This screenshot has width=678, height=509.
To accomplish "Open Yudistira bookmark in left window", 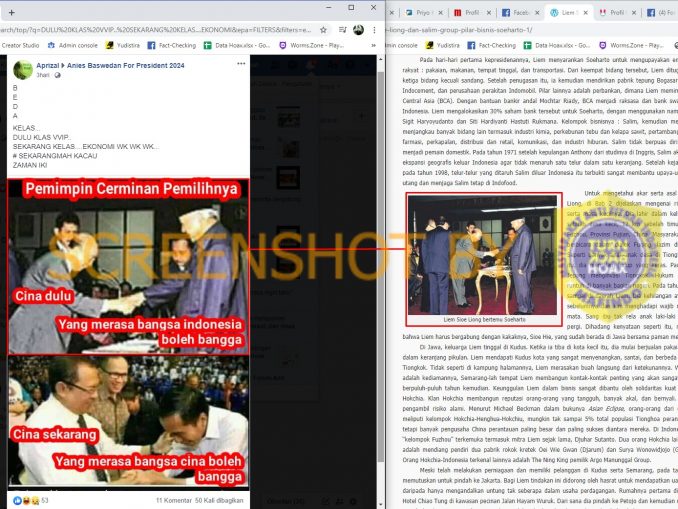I will click(x=123, y=45).
